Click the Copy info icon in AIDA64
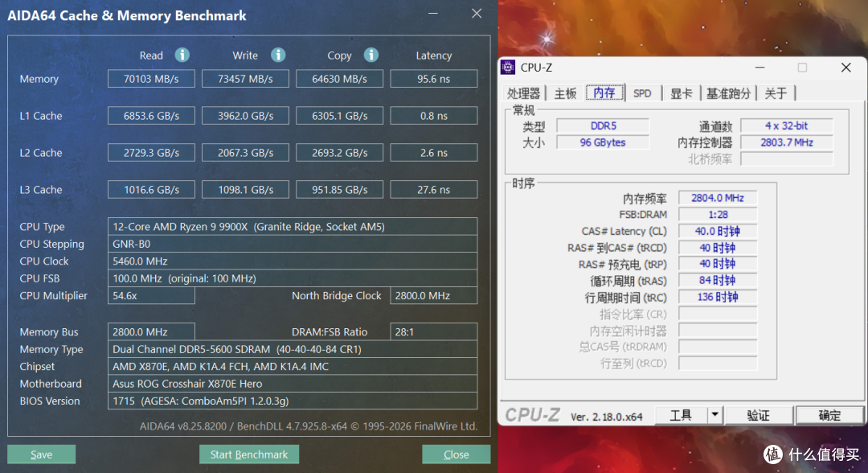The height and width of the screenshot is (473, 868). 371,55
